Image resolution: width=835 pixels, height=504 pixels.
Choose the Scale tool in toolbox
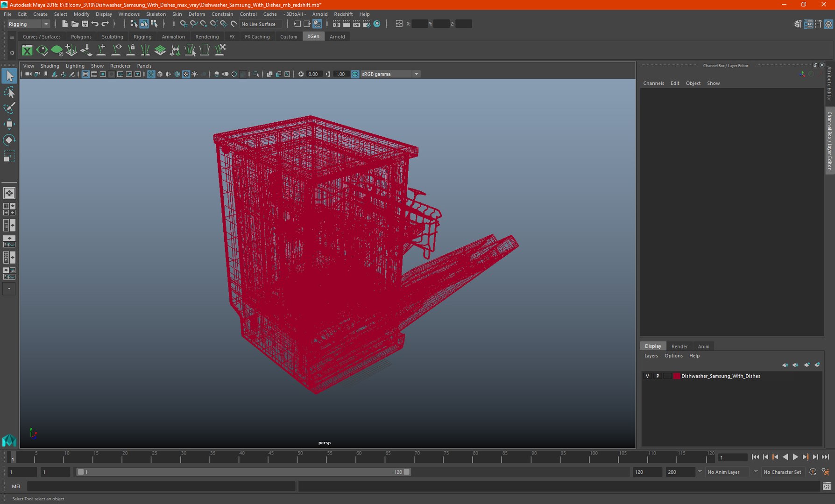(x=9, y=156)
